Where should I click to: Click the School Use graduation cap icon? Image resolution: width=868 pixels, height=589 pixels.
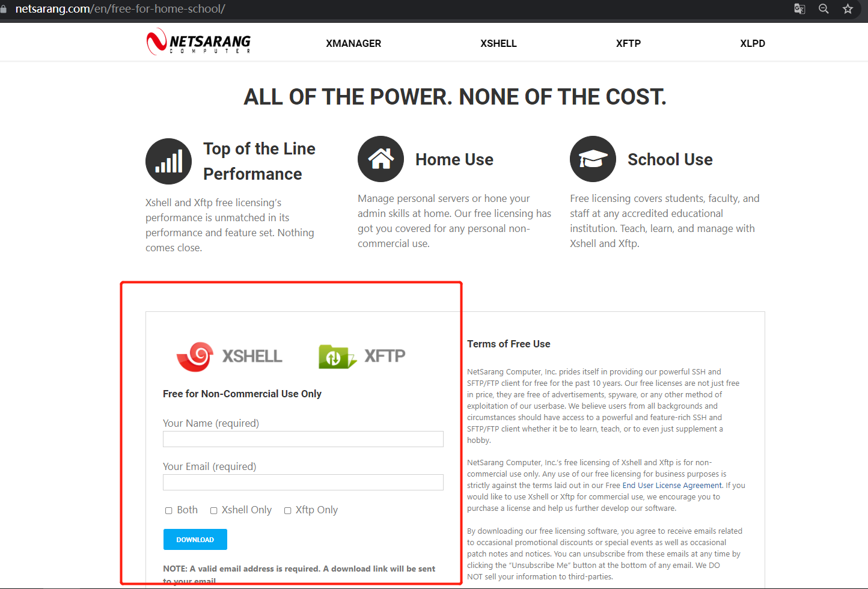click(x=593, y=159)
